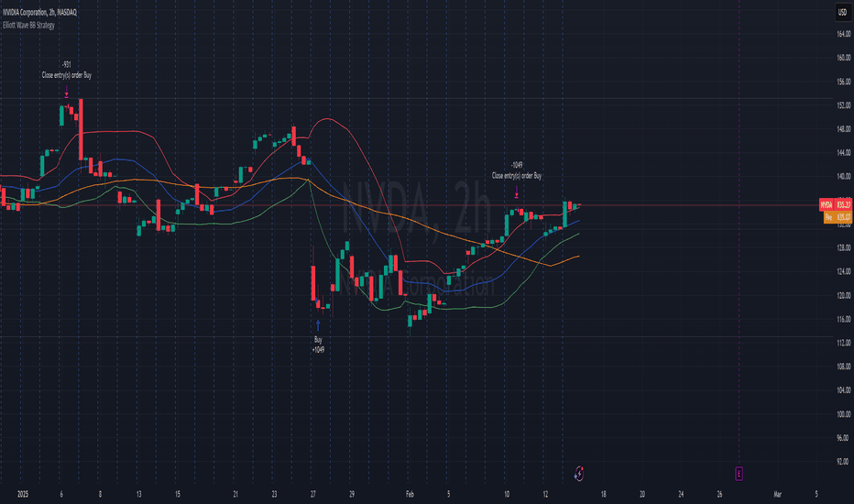The width and height of the screenshot is (854, 504).
Task: Click 156.00 on the price axis
Action: 843,82
